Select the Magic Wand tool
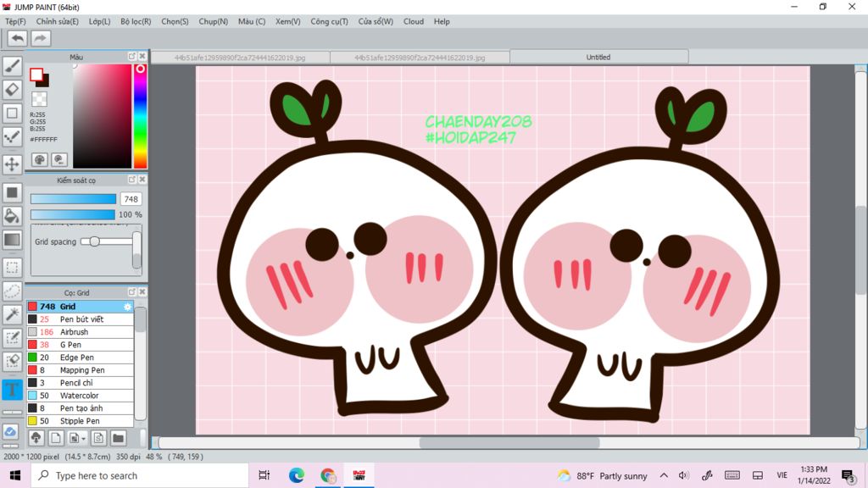 click(x=12, y=314)
